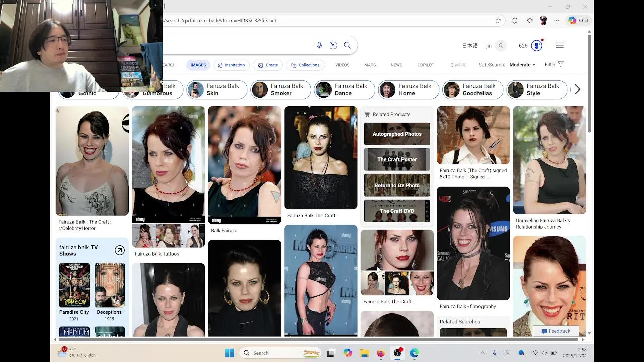The height and width of the screenshot is (362, 644).
Task: Open browser extensions icon
Action: pyautogui.click(x=514, y=21)
